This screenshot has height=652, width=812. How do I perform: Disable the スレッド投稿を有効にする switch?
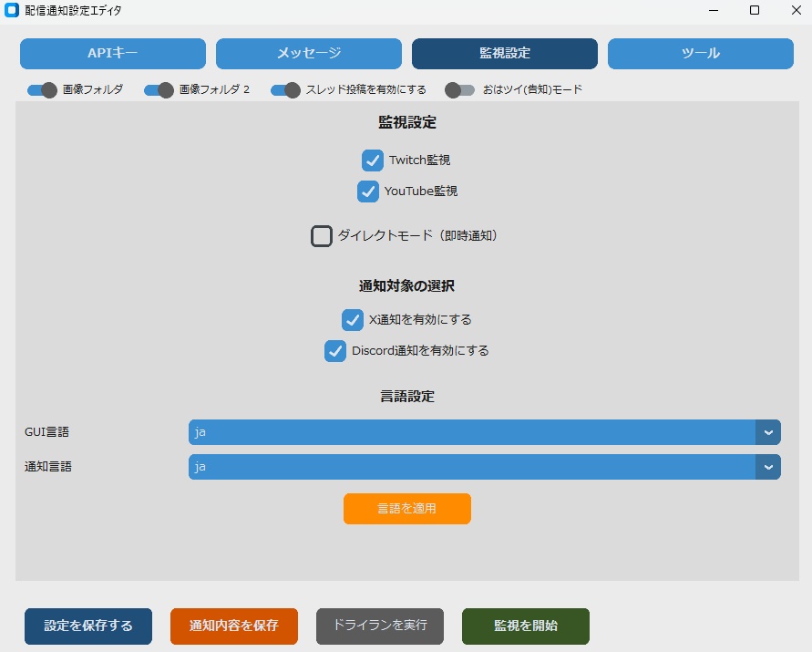[287, 89]
